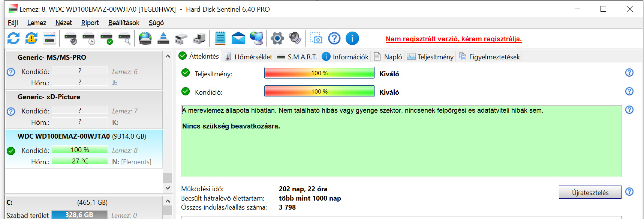Open the Beállítások menu

point(124,23)
